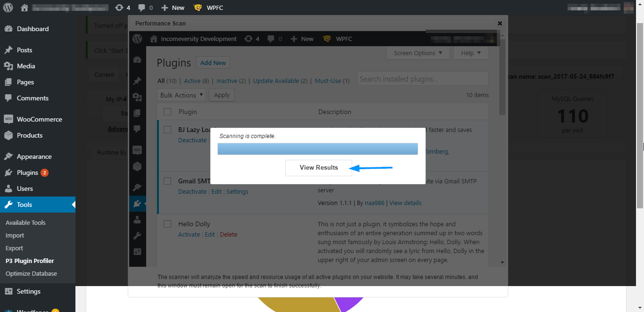Open Export submenu item
This screenshot has width=644, height=312.
(x=14, y=248)
